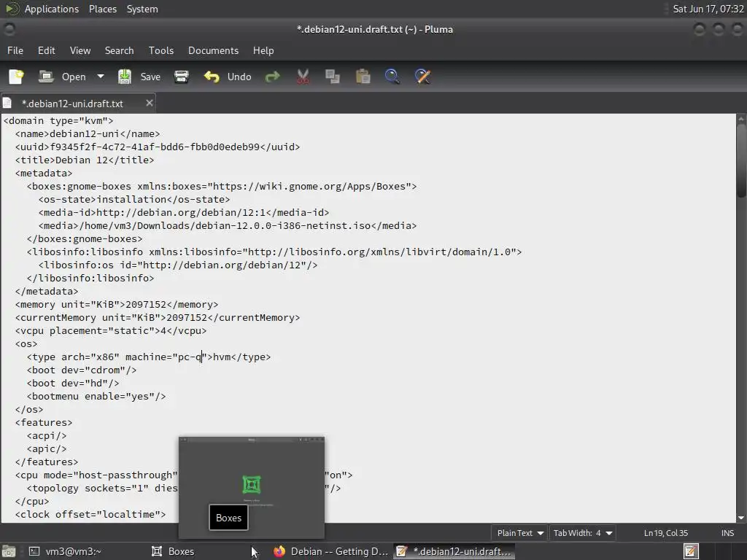Click the boot dev="hd" line

pos(73,383)
